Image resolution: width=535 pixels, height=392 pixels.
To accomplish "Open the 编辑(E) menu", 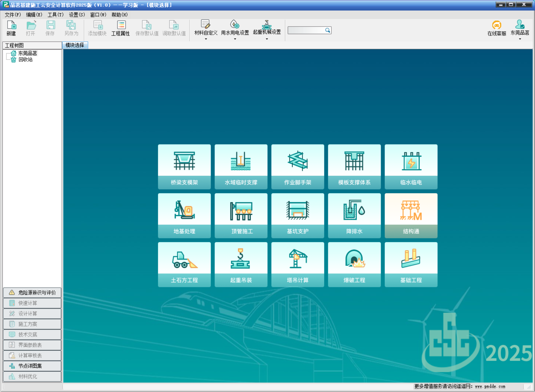I will [34, 15].
